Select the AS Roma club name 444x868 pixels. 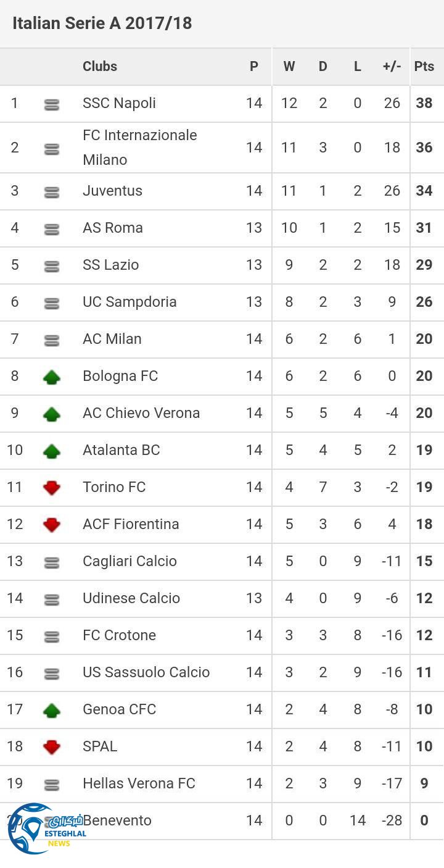click(x=113, y=228)
